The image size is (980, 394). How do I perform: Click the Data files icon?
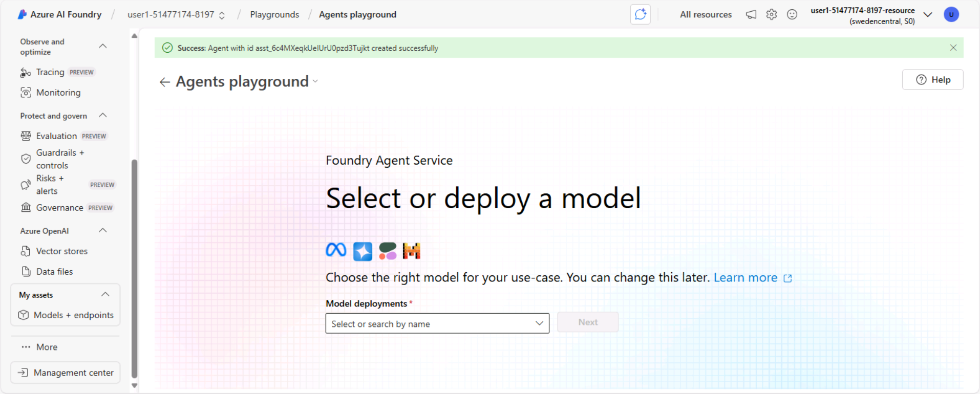pos(26,272)
